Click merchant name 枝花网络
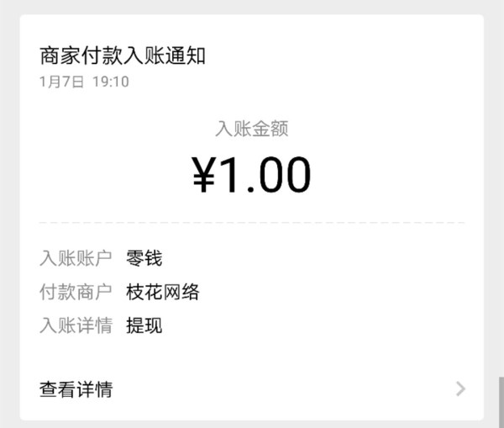This screenshot has height=428, width=504. pyautogui.click(x=163, y=292)
